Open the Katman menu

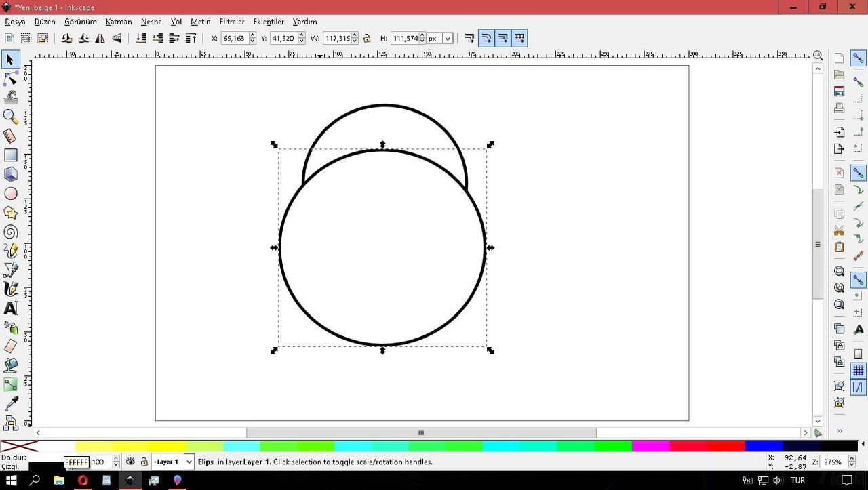point(119,22)
